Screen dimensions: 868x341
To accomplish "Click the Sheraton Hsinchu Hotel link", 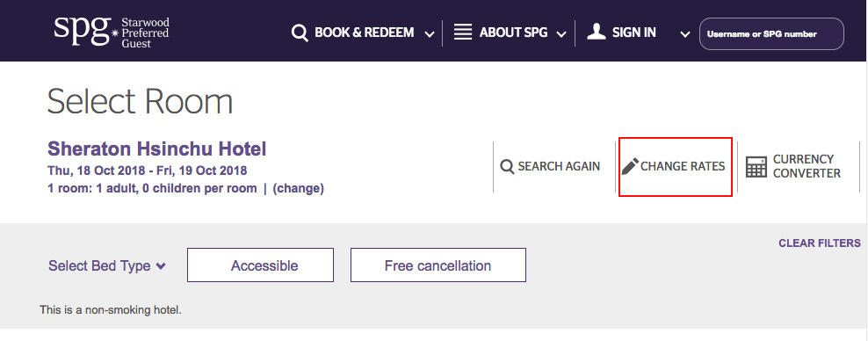I will pos(157,149).
